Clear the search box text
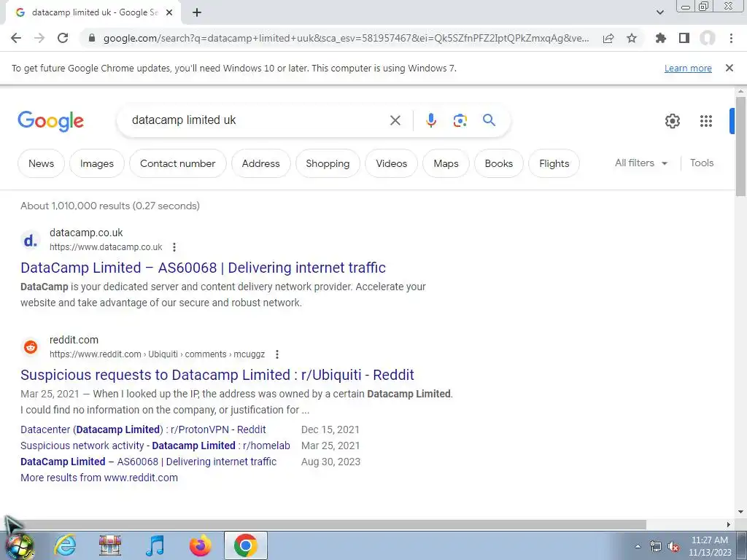 (x=395, y=120)
